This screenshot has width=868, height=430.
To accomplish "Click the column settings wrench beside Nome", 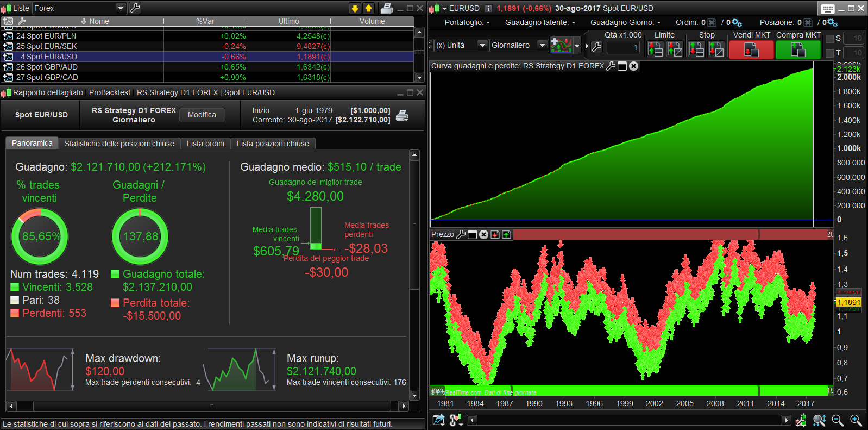I will pos(22,21).
